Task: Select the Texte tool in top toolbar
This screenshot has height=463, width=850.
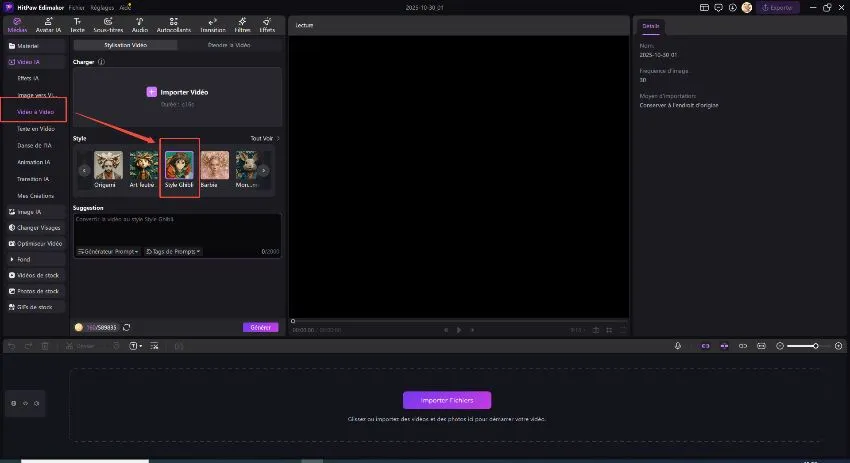Action: 77,24
